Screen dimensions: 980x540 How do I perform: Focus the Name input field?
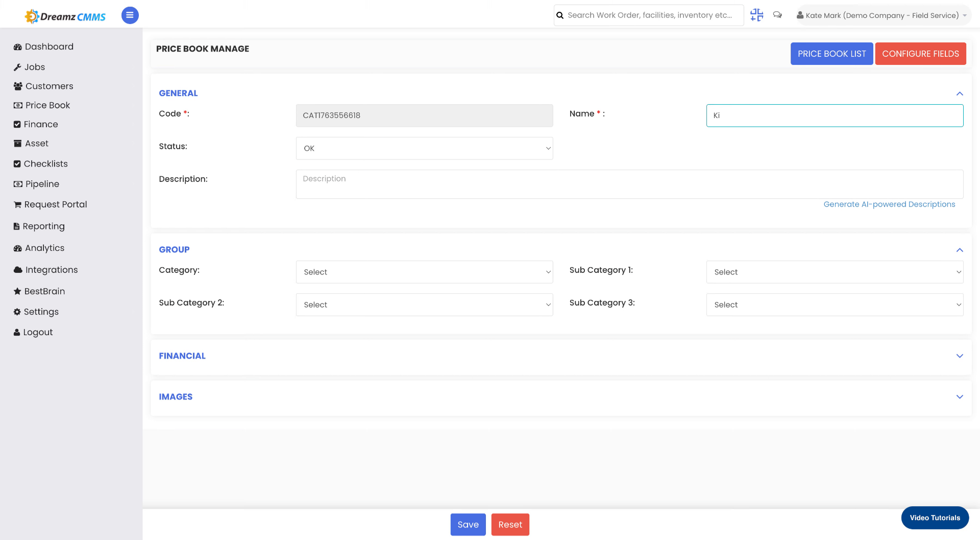coord(835,115)
